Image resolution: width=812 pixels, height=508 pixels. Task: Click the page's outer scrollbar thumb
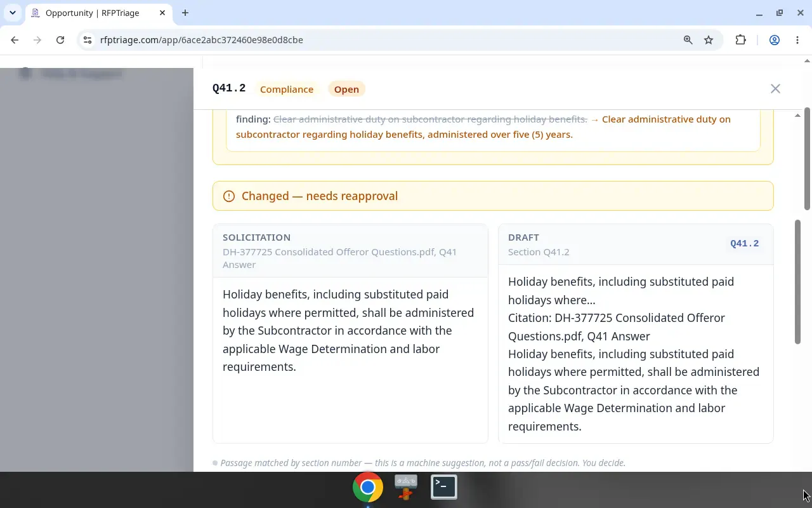tap(807, 158)
